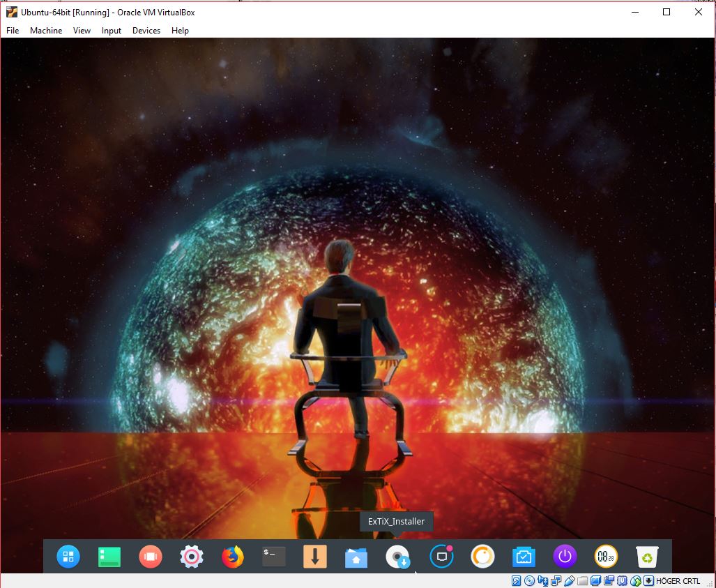Image resolution: width=716 pixels, height=588 pixels.
Task: Maximize the VirtualBox window
Action: coord(667,13)
